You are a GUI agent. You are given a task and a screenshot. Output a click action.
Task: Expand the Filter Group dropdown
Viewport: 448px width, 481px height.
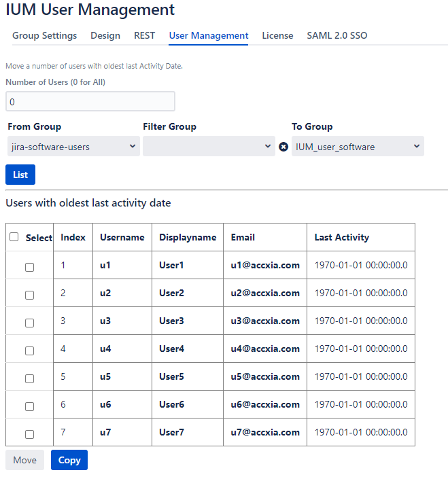[x=209, y=147]
